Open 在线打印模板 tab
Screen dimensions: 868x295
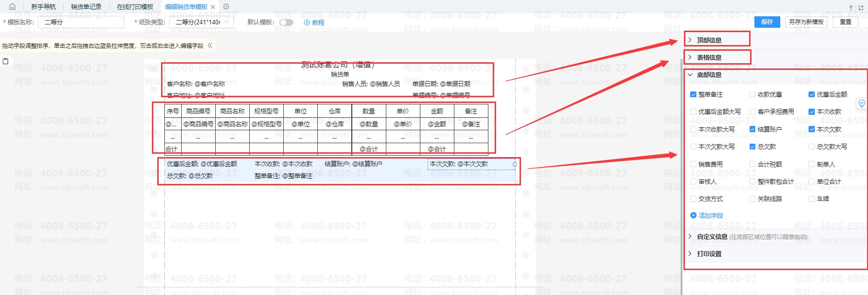[135, 7]
